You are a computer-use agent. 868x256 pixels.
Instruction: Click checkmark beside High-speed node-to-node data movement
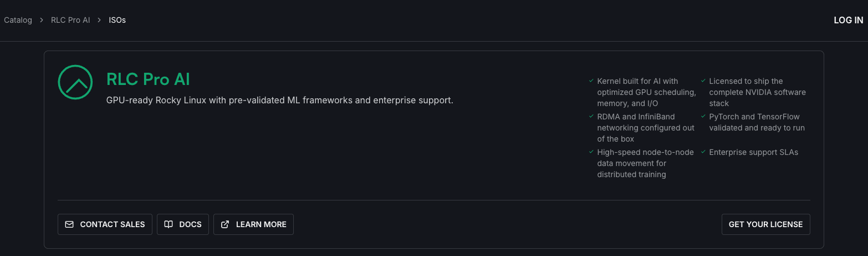[591, 152]
